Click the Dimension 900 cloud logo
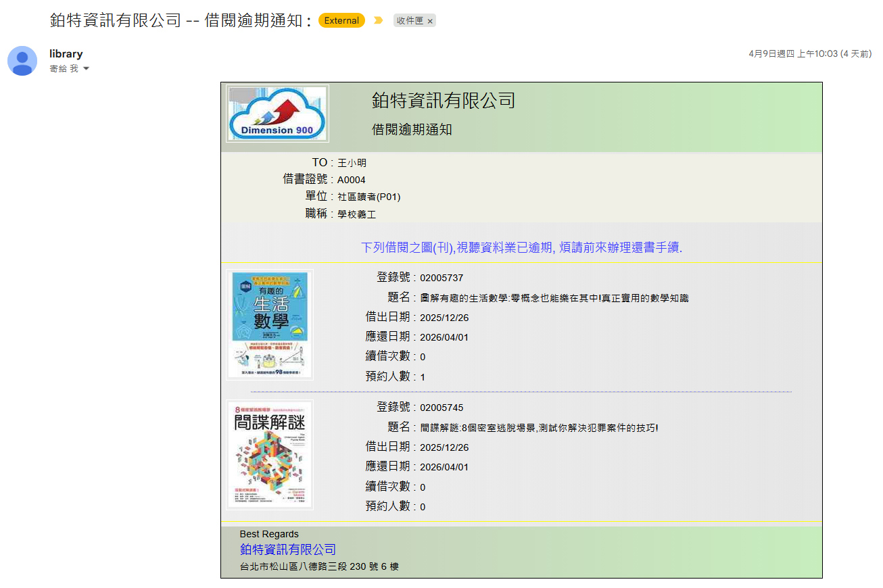The width and height of the screenshot is (883, 588). [277, 113]
